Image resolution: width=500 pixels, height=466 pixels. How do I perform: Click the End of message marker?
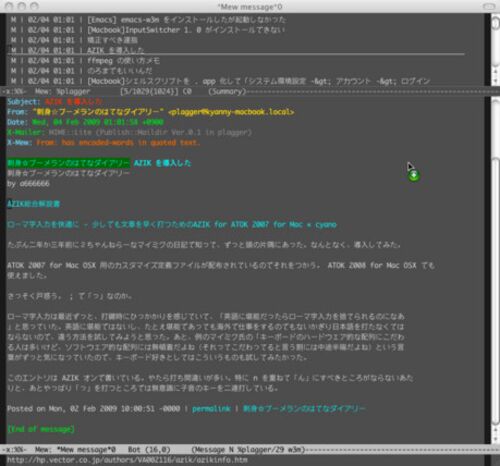point(41,429)
